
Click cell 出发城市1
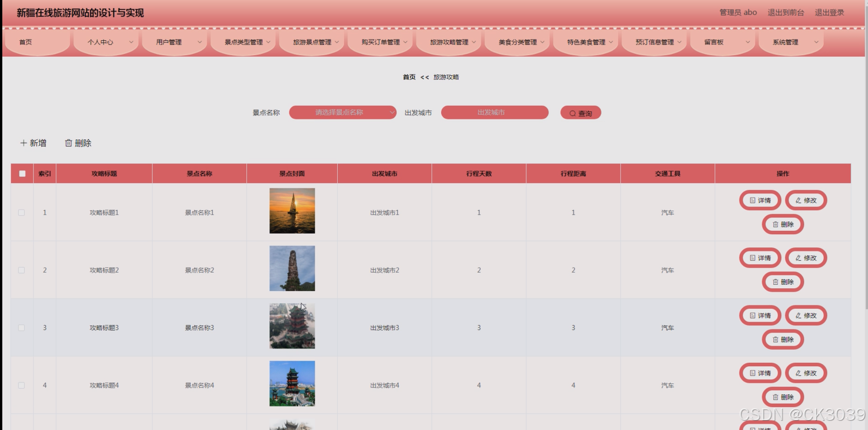pos(385,212)
